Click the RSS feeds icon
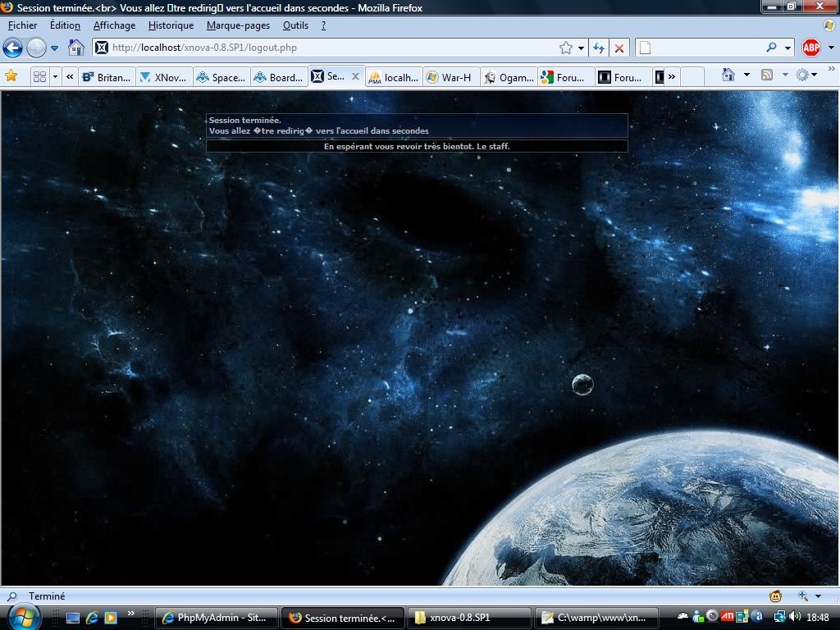 coord(767,75)
